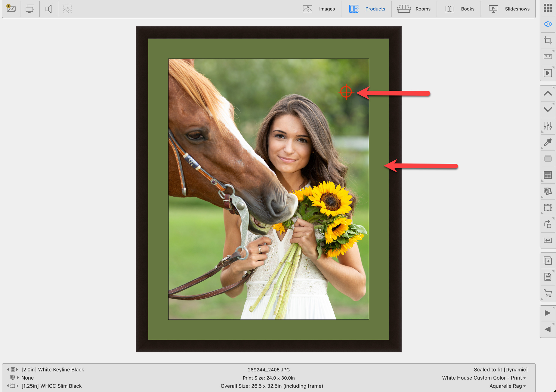Click the rotate image icon
556x392 pixels.
547,224
